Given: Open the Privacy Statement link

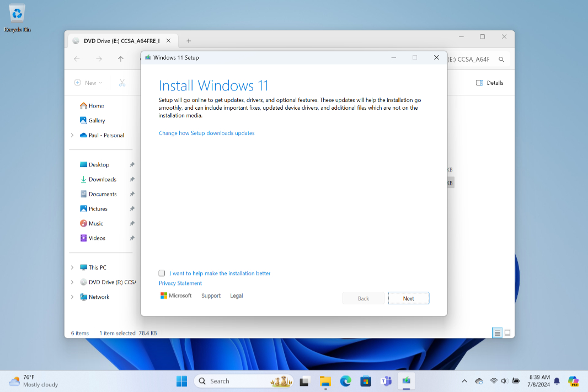Looking at the screenshot, I should pyautogui.click(x=180, y=283).
